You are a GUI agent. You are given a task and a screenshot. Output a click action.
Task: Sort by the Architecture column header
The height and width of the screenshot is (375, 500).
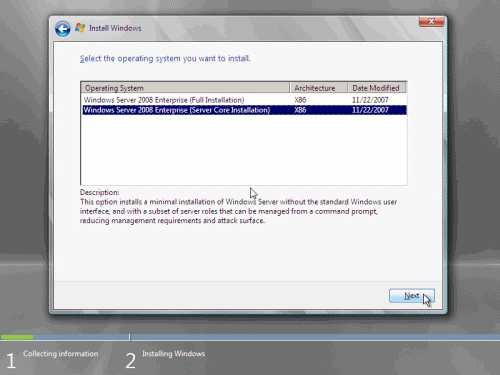pos(319,88)
